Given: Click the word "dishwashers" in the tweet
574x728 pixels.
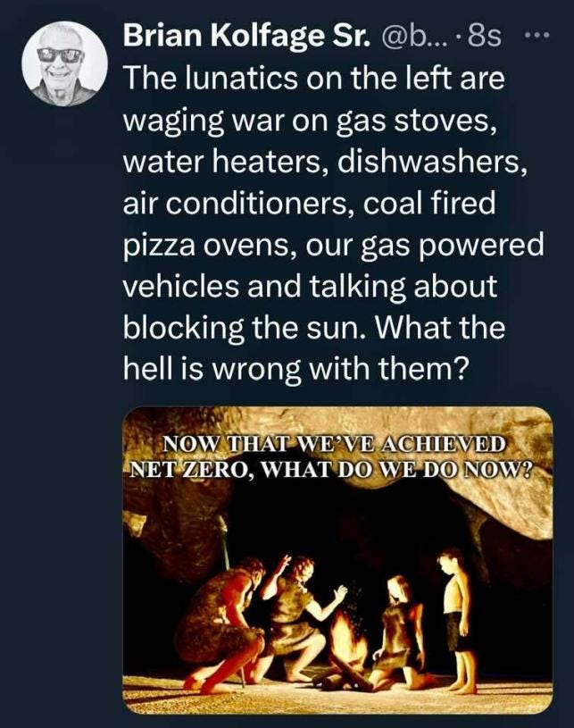Looking at the screenshot, I should click(431, 162).
